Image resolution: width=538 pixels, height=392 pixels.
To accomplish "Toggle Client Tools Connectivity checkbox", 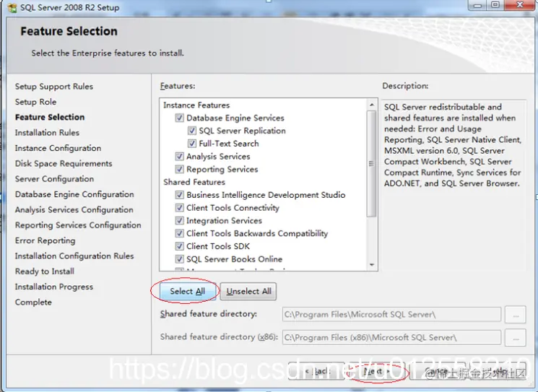I will tap(179, 208).
